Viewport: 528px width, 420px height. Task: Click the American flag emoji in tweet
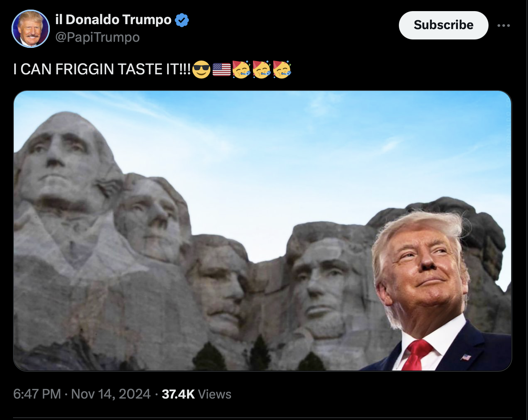221,69
